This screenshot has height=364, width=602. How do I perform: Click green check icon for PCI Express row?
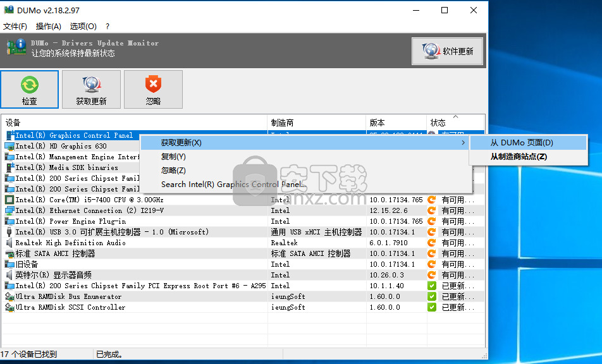coord(432,286)
